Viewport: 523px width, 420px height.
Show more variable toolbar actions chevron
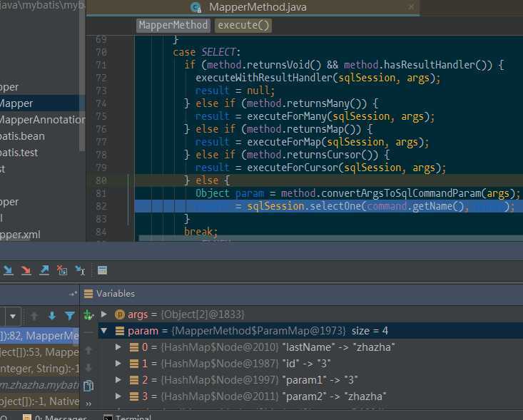88,404
